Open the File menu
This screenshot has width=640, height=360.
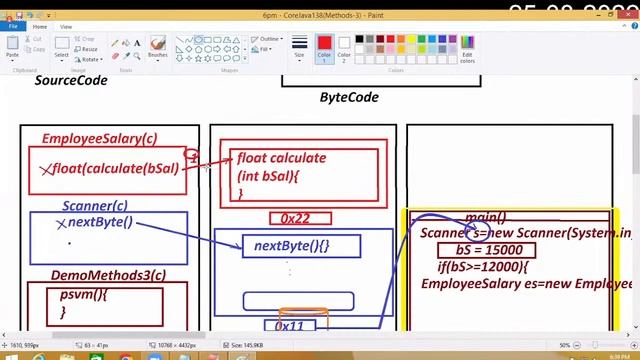(x=13, y=27)
